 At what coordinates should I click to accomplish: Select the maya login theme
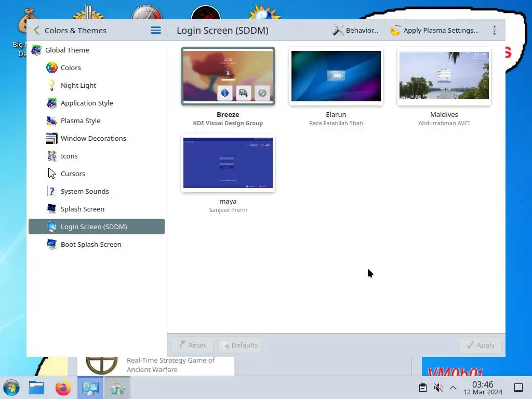[x=228, y=163]
